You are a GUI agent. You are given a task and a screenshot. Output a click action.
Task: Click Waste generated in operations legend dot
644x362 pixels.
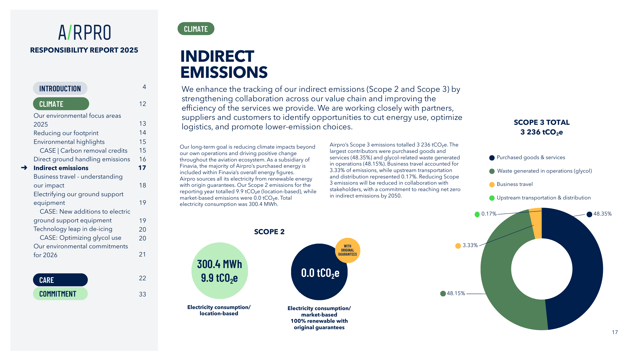492,171
